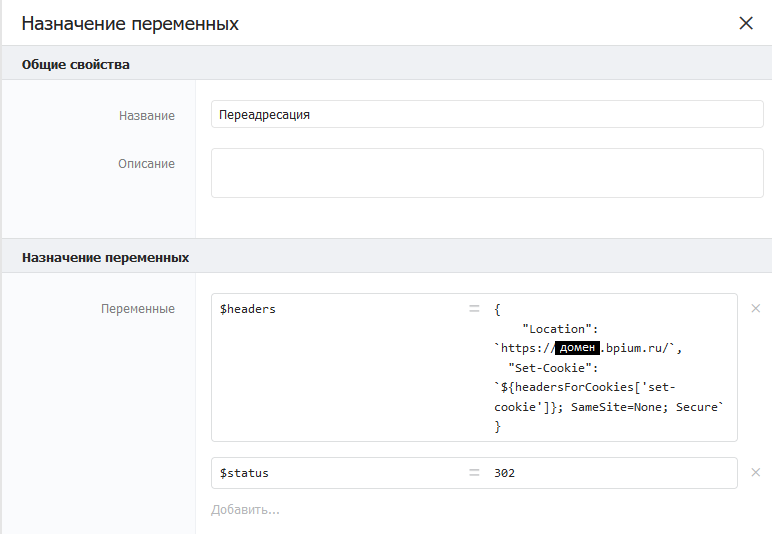Close the Назначение переменных dialog

(746, 23)
